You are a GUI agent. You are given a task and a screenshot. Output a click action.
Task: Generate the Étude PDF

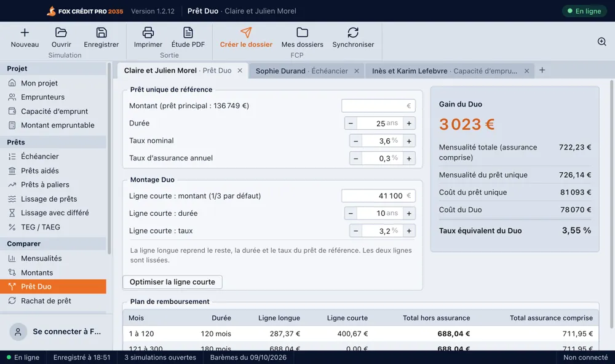point(188,38)
